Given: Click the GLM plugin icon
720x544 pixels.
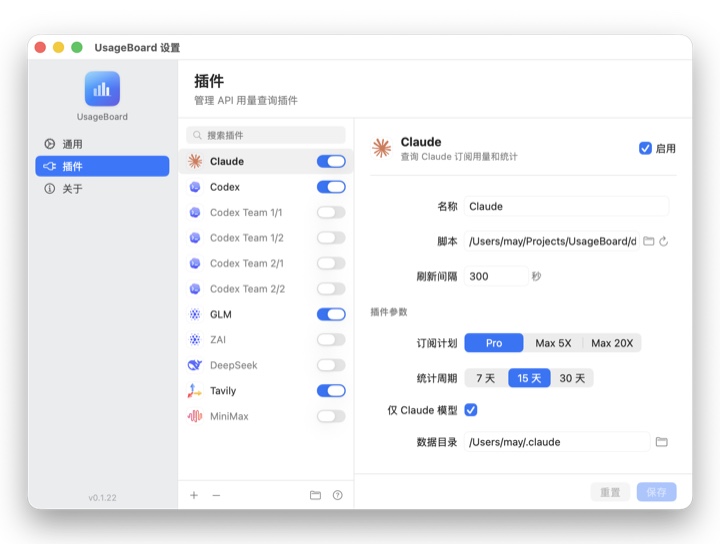Looking at the screenshot, I should point(195,314).
